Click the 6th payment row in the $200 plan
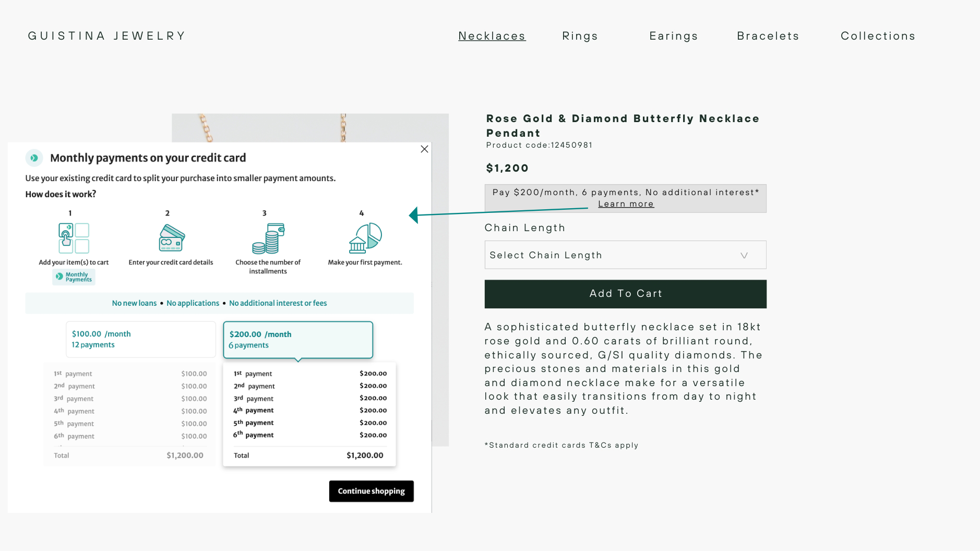Screen dimensions: 980x551 310,435
